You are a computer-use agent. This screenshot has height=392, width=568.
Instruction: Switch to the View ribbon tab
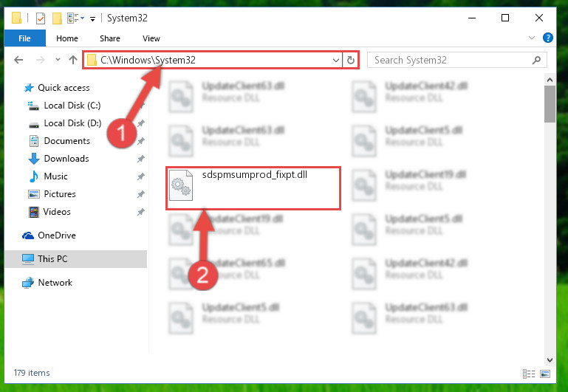(x=151, y=38)
